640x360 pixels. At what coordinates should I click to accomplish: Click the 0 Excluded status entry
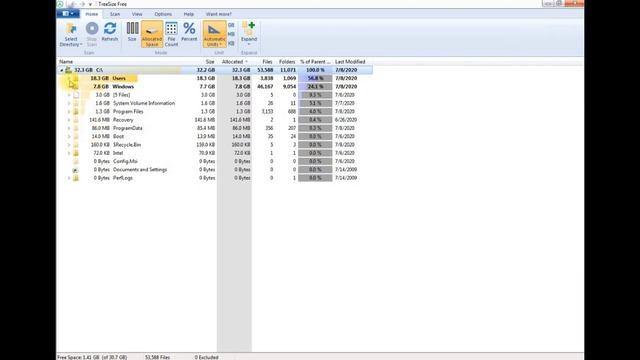click(207, 357)
